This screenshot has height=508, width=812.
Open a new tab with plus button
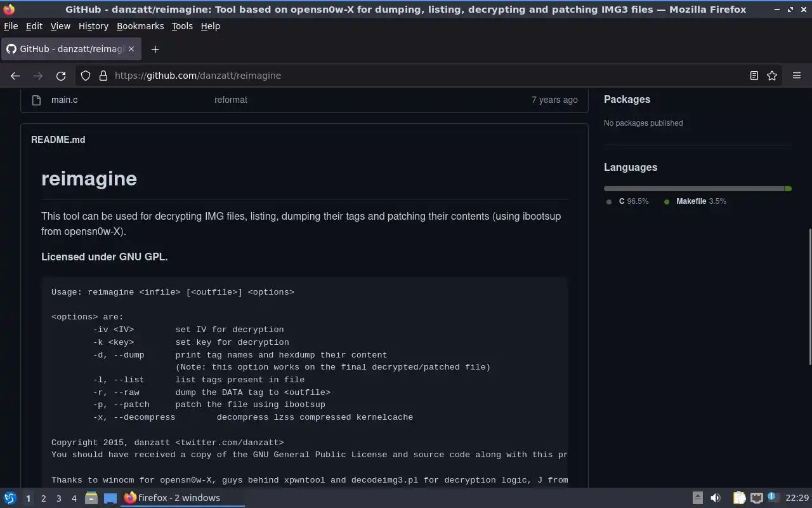point(155,49)
